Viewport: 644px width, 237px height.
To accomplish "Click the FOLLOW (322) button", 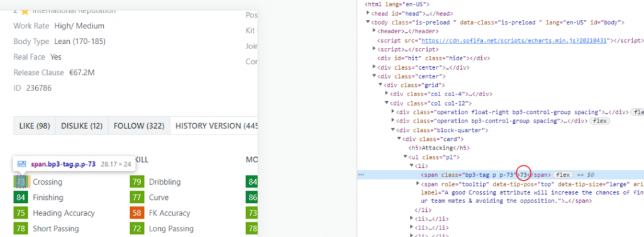I will point(139,126).
